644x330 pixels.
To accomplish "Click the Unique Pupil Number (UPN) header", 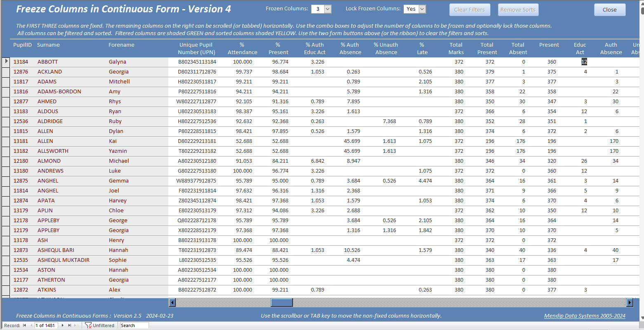I will click(196, 48).
